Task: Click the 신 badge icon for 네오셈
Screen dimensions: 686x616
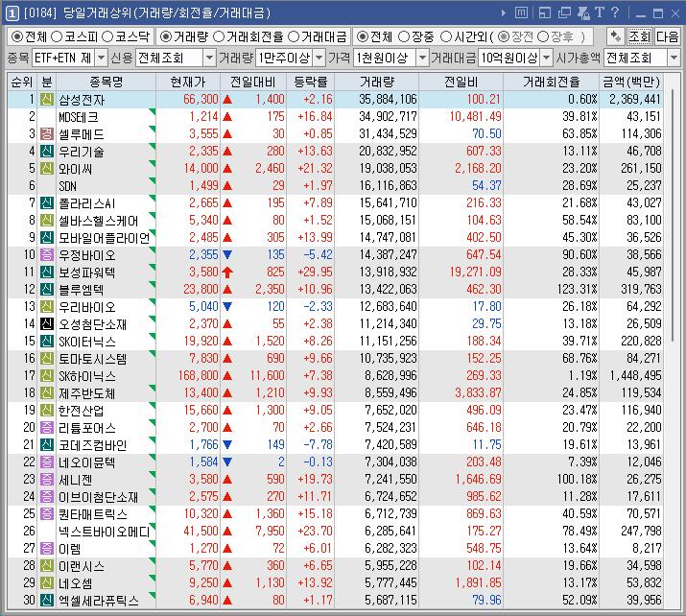Action: click(x=47, y=583)
